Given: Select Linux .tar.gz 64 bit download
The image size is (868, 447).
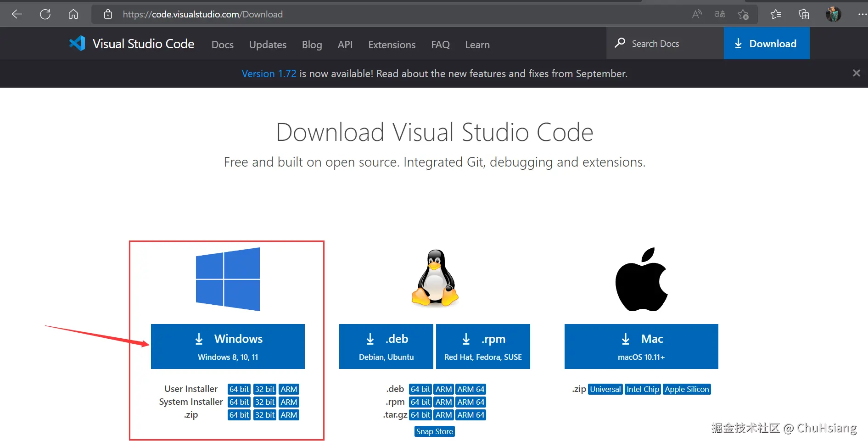Looking at the screenshot, I should 420,415.
